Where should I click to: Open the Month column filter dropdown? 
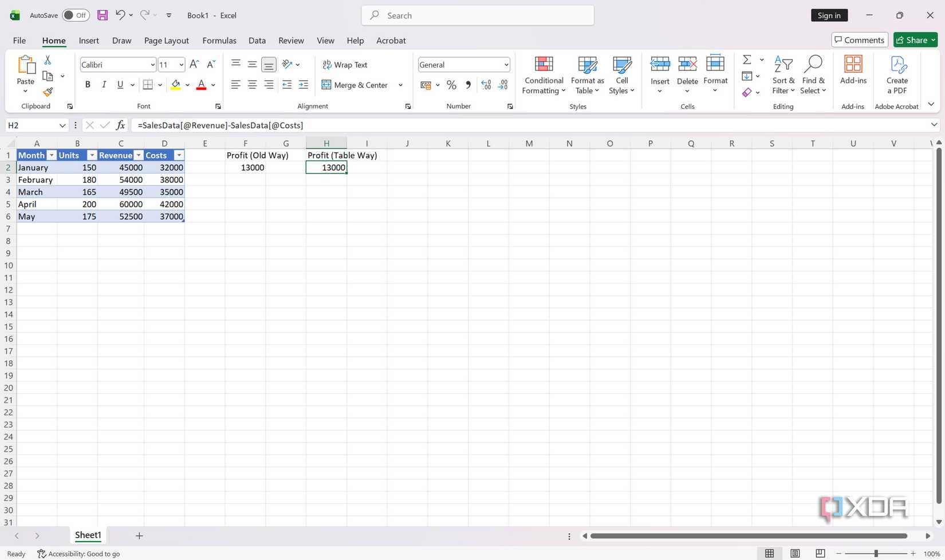point(52,155)
